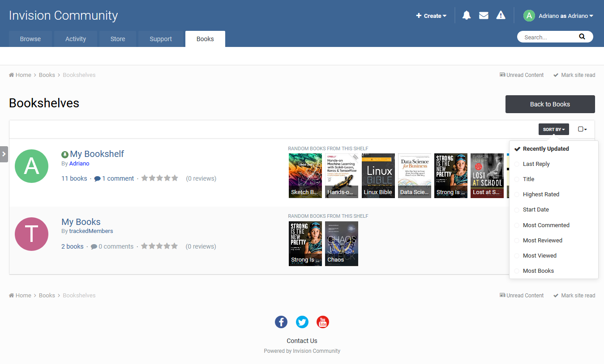Select Highest Rated sort option
604x364 pixels.
pyautogui.click(x=541, y=195)
